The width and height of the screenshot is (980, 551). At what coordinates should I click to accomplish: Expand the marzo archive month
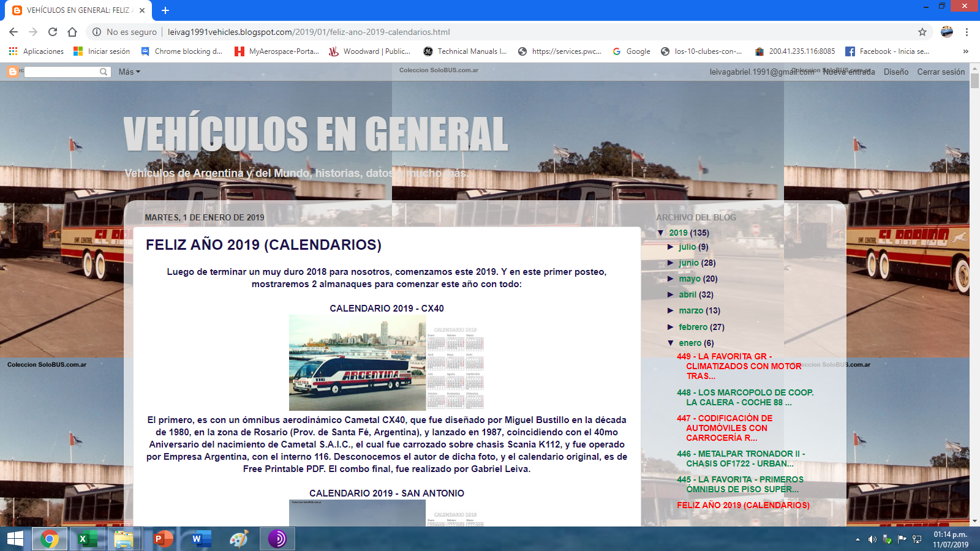point(671,311)
